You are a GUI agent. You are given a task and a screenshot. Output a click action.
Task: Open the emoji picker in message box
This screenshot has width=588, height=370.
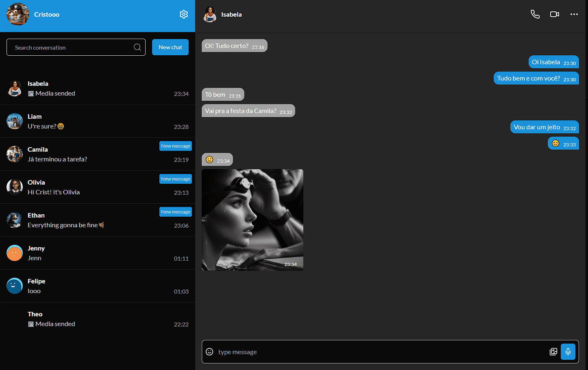point(209,352)
